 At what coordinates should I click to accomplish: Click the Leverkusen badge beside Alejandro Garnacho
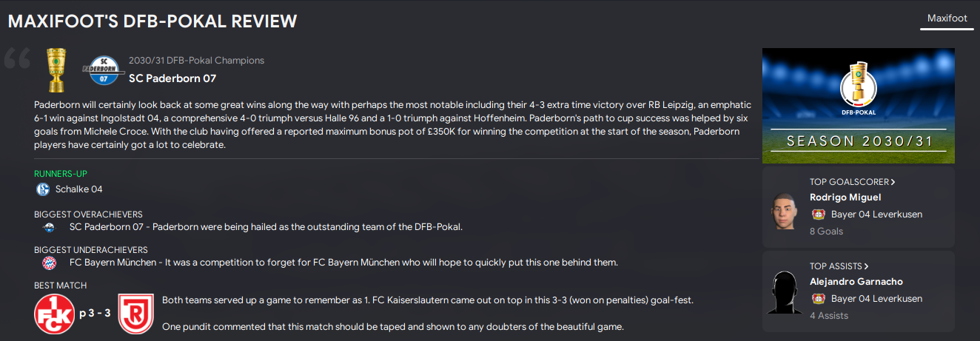point(819,299)
